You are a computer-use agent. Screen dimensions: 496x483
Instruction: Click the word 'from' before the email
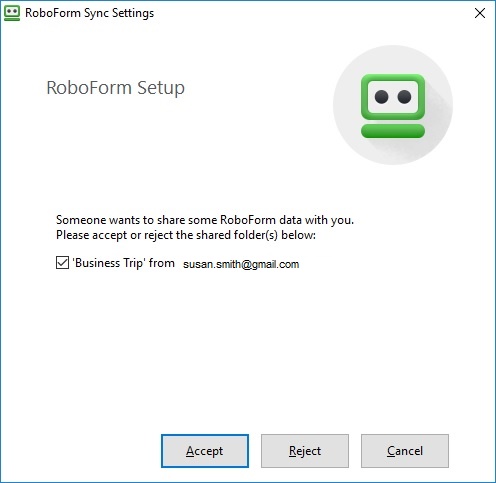click(162, 263)
